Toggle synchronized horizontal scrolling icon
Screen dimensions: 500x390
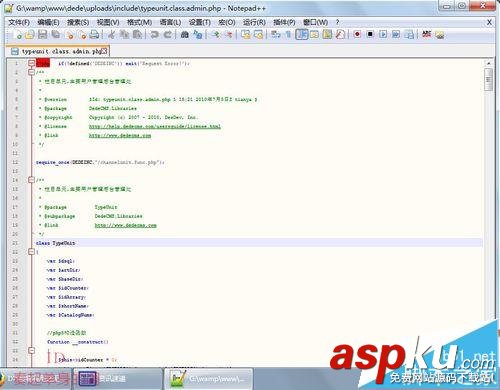[259, 34]
